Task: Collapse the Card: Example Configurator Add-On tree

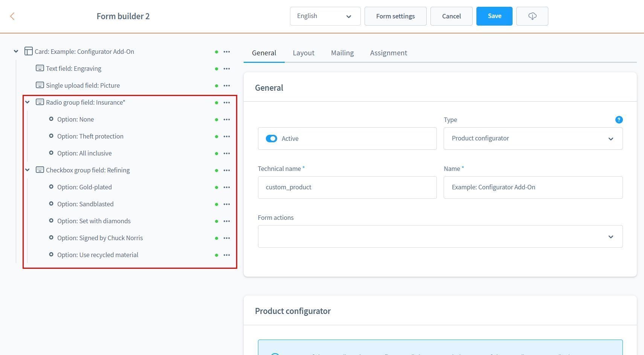Action: coord(16,52)
